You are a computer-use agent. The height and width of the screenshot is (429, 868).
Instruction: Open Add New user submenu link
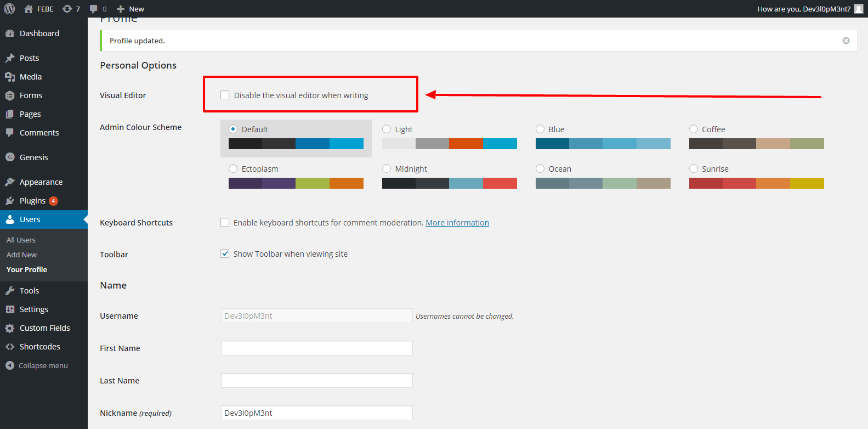coord(21,255)
